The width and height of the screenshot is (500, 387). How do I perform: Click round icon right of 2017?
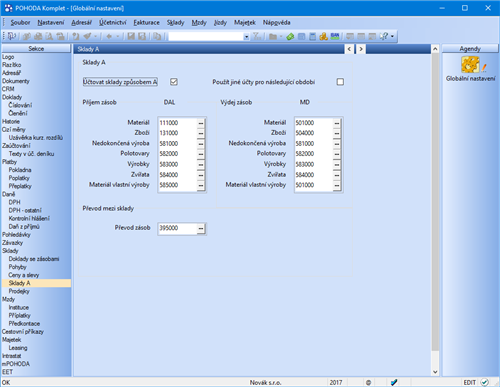click(368, 382)
